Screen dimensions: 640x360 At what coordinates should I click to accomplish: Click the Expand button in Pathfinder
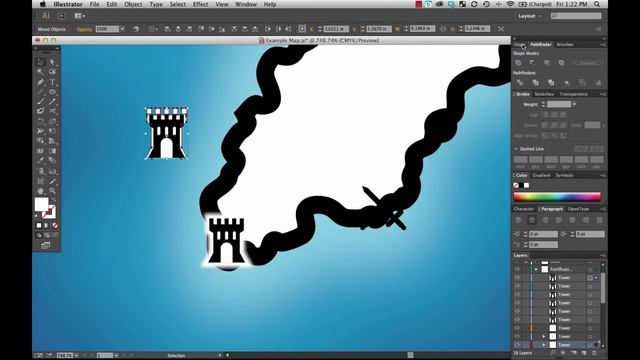click(587, 63)
